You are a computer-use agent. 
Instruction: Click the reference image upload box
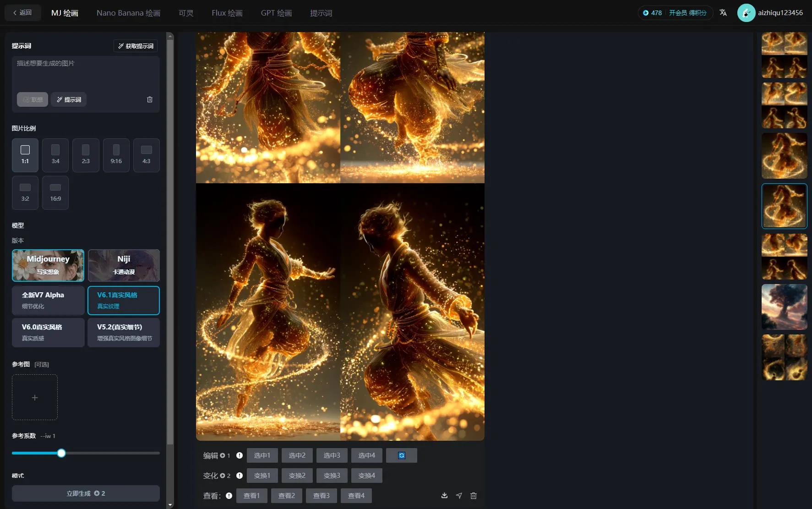pos(35,397)
